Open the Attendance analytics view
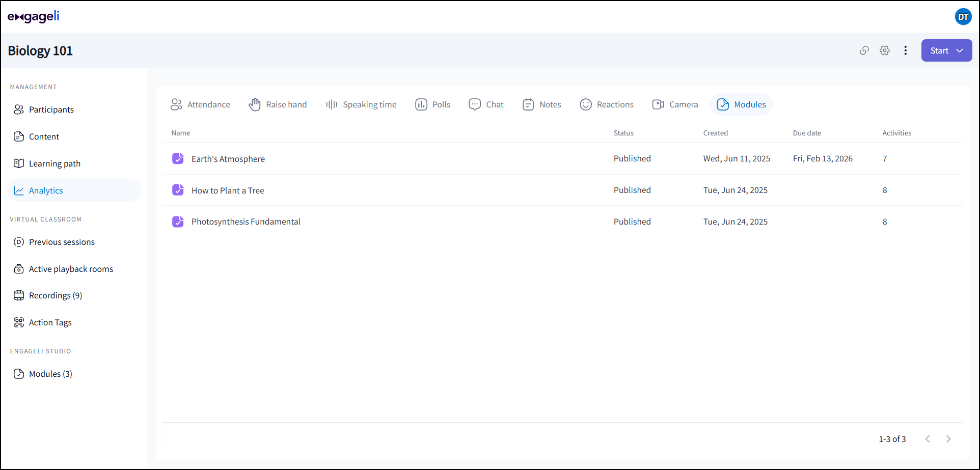 click(201, 104)
